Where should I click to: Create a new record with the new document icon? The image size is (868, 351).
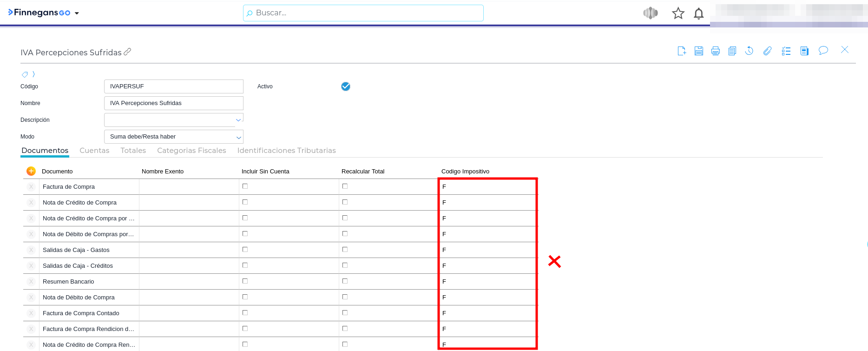tap(682, 51)
